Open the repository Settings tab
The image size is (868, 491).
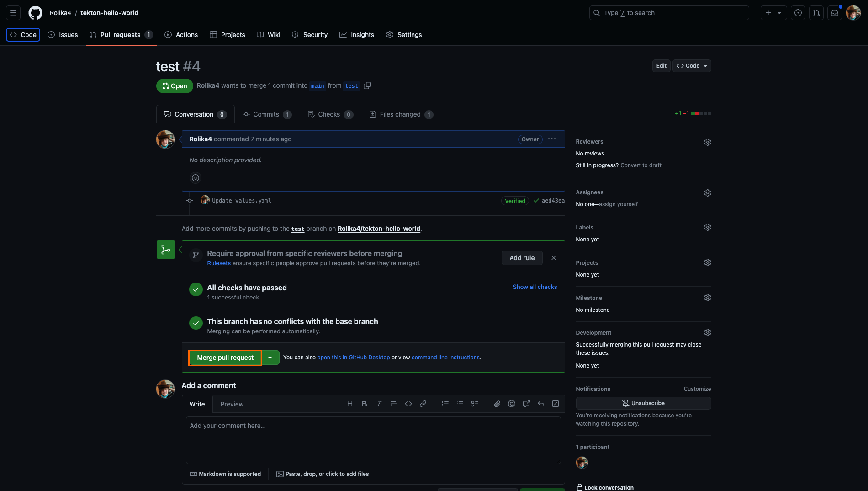coord(404,35)
